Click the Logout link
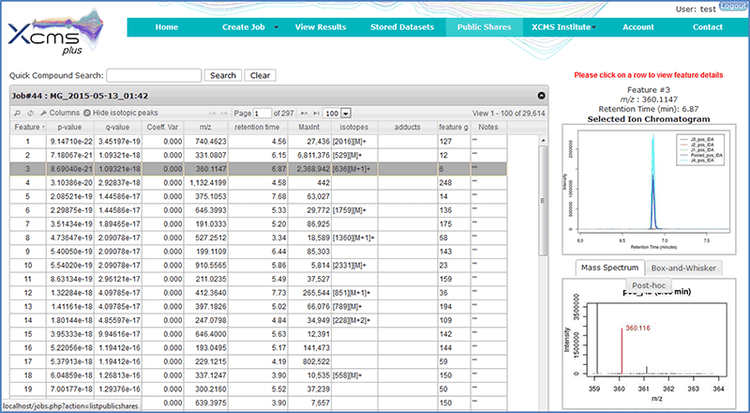This screenshot has height=413, width=750. (731, 6)
